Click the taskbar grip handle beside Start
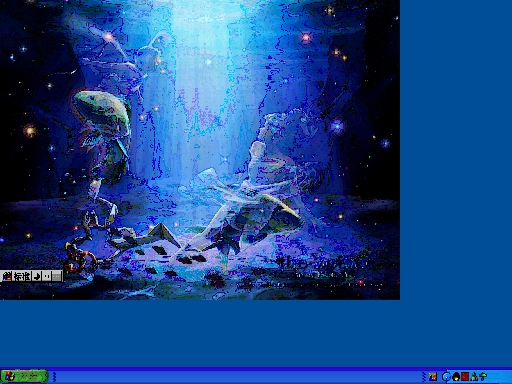This screenshot has width=512, height=384. (x=54, y=377)
